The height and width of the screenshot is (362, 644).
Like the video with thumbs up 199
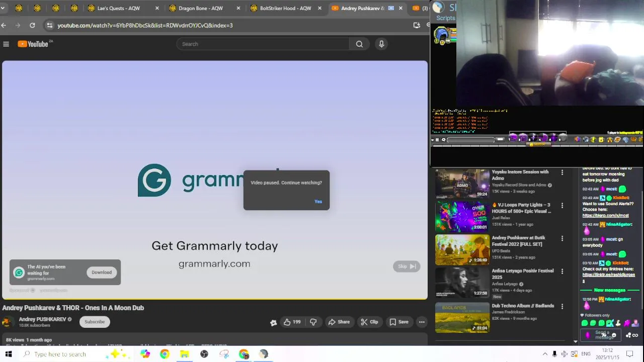pos(292,322)
